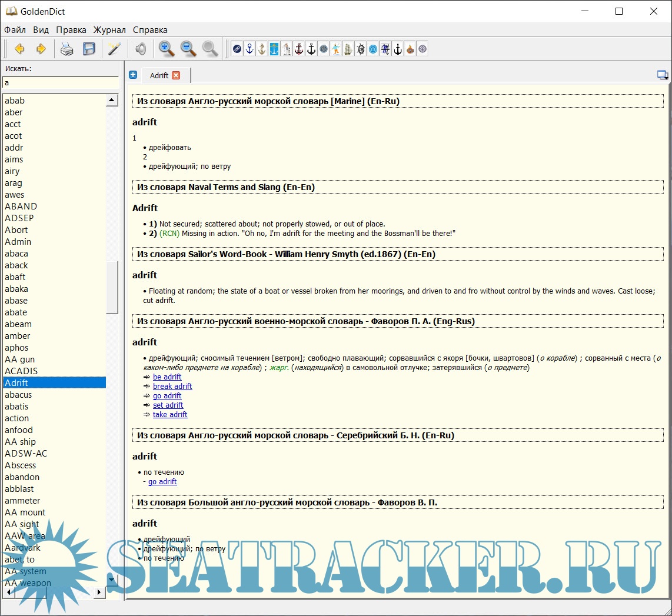Activate the scan popup wand icon
The image size is (672, 616).
coord(114,49)
